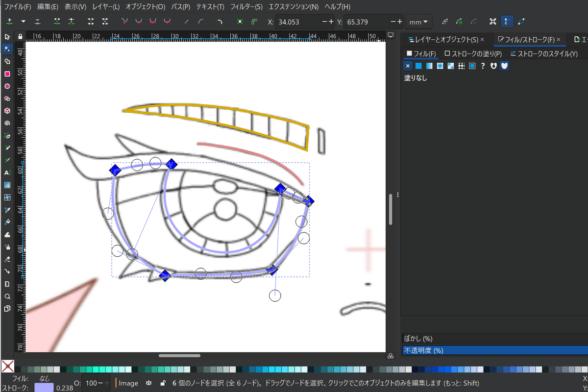The image size is (588, 392).
Task: Toggle show Bezier handles of nodes
Action: click(507, 22)
